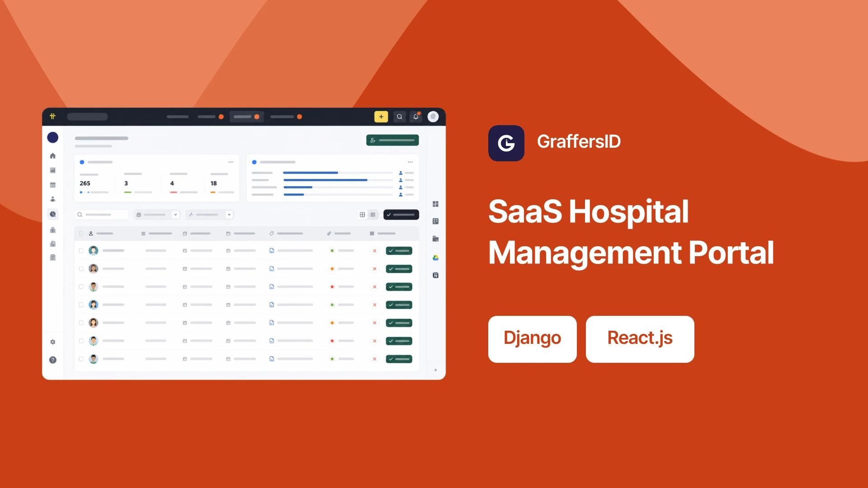This screenshot has width=868, height=488.
Task: Open the table icon in right rail
Action: [436, 221]
